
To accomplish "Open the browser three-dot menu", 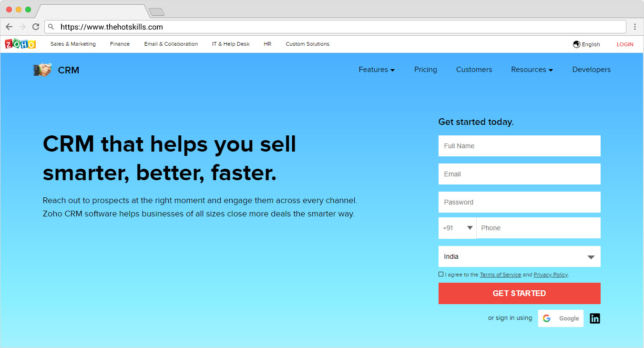I will coord(635,27).
